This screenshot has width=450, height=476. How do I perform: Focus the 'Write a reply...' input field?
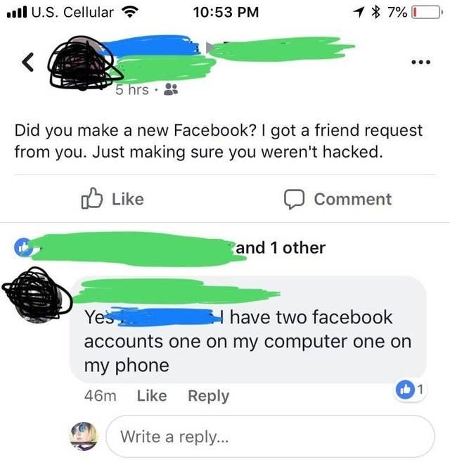(270, 436)
